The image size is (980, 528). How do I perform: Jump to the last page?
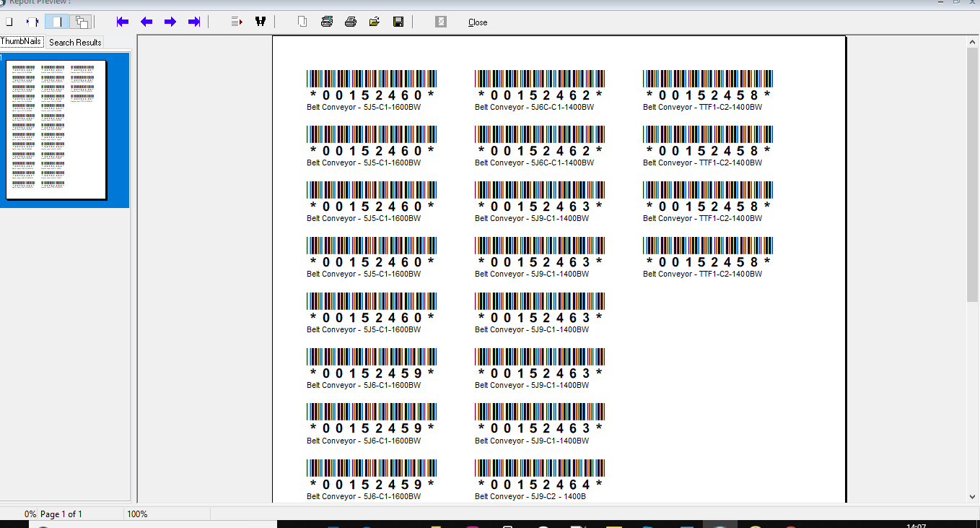(194, 22)
